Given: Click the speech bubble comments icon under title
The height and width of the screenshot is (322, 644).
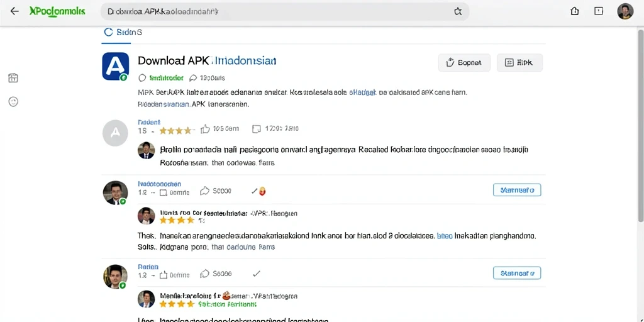Looking at the screenshot, I should [193, 77].
